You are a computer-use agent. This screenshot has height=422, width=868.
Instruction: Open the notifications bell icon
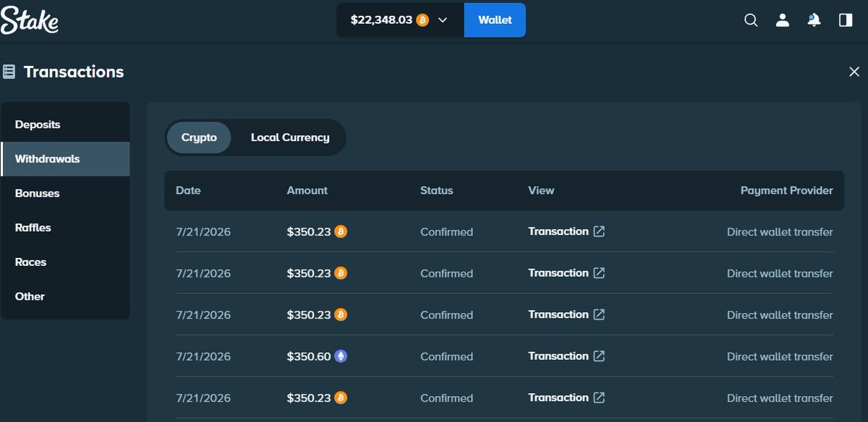coord(814,20)
